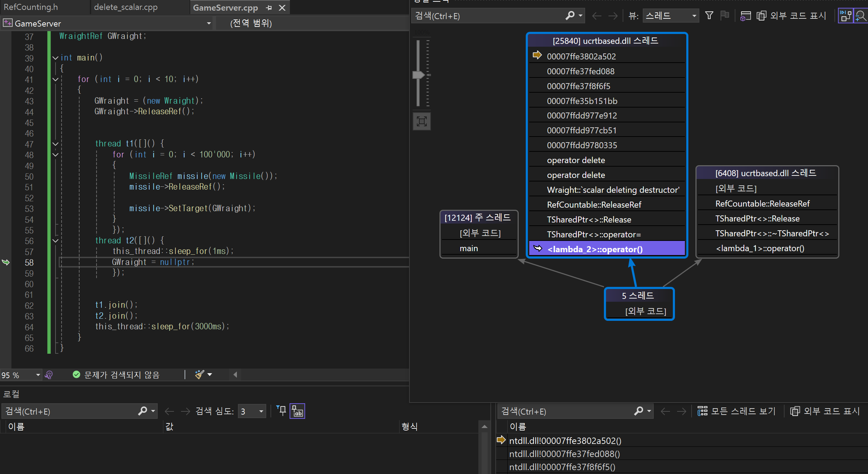Select ntdll.dll!00007ffe37fed088() call stack row
The image size is (868, 474).
click(x=681, y=454)
